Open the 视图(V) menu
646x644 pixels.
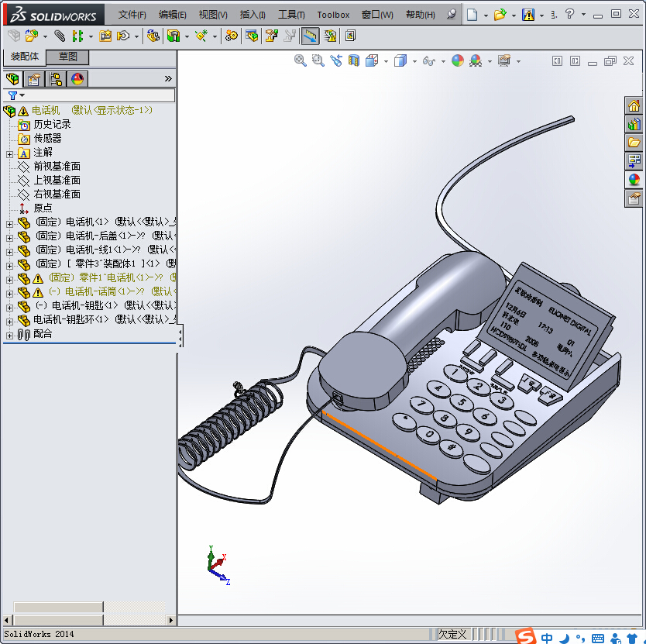coord(213,15)
